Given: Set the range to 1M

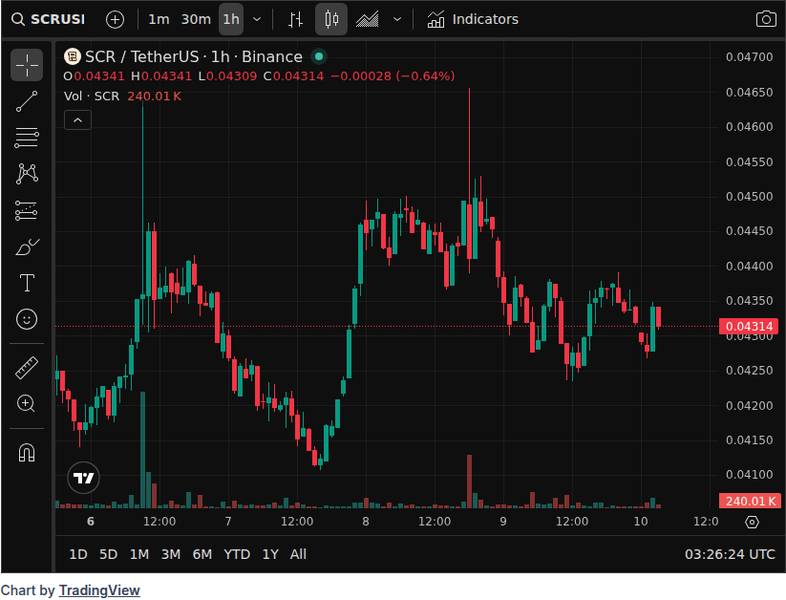Looking at the screenshot, I should point(139,554).
